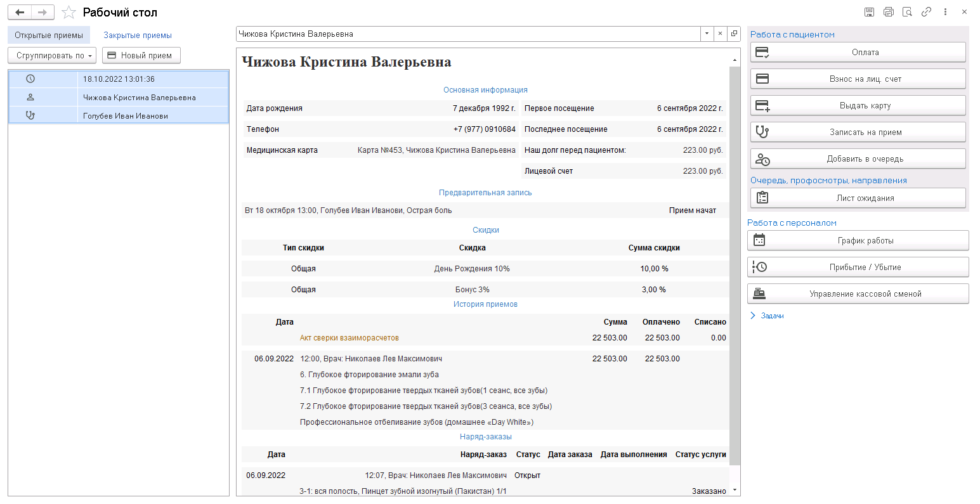The width and height of the screenshot is (980, 504).
Task: Click the stethoscope icon beside Голубев
Action: tap(30, 116)
